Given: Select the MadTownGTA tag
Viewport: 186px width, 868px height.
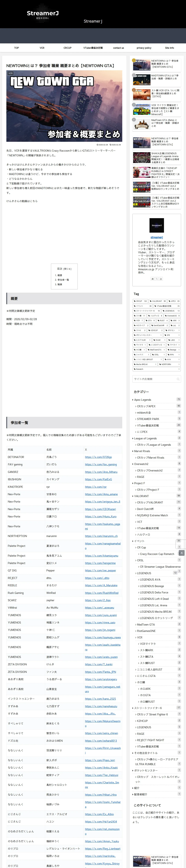Looking at the screenshot, I should click(156, 350).
